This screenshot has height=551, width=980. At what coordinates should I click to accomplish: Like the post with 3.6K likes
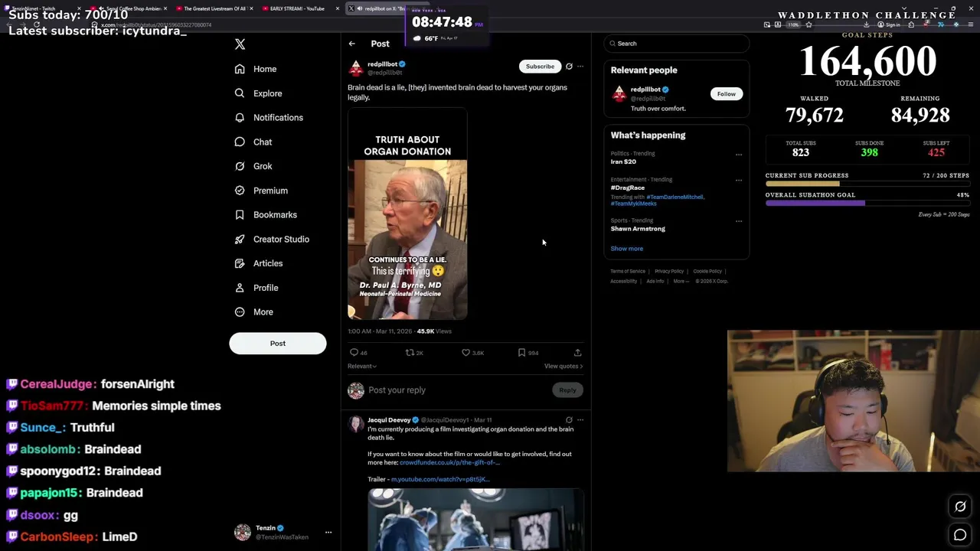465,353
